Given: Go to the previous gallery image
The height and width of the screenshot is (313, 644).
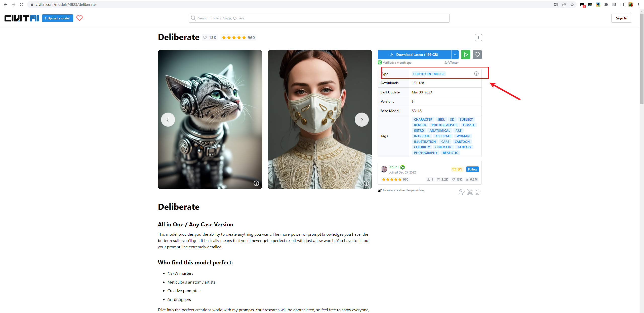Looking at the screenshot, I should click(x=168, y=120).
